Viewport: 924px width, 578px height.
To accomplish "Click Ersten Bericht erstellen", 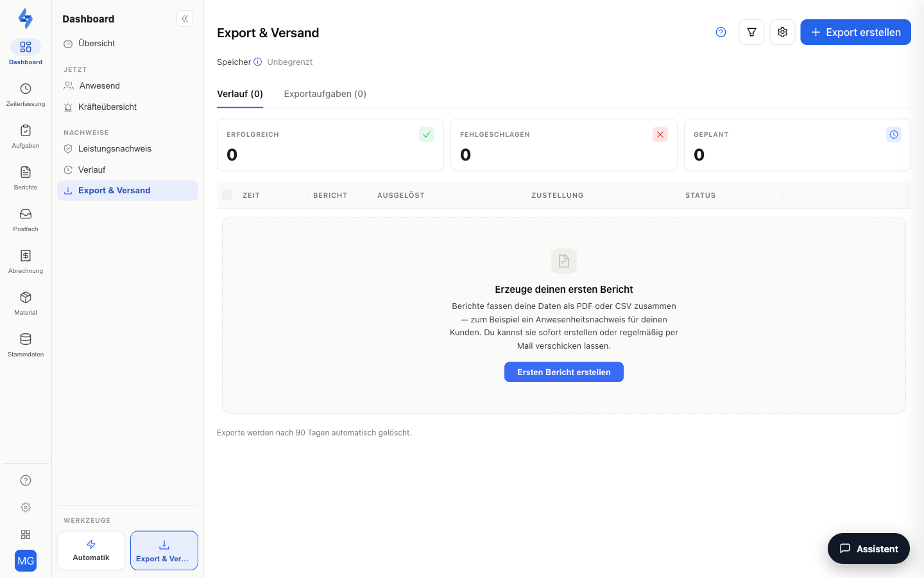I will click(564, 372).
